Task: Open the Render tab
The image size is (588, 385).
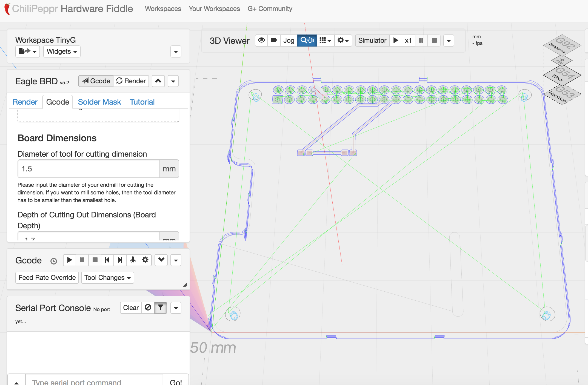Action: (25, 102)
